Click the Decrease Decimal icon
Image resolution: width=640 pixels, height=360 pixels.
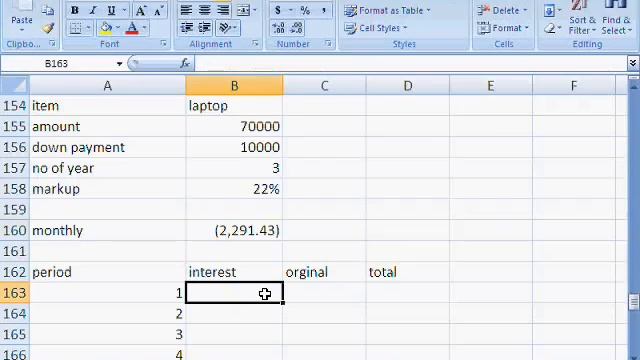pos(296,28)
